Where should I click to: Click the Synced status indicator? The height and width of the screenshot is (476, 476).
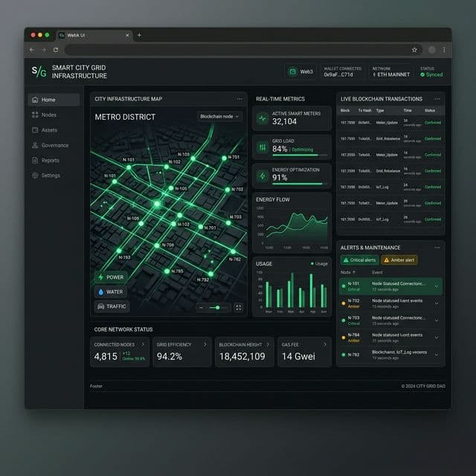pyautogui.click(x=431, y=74)
